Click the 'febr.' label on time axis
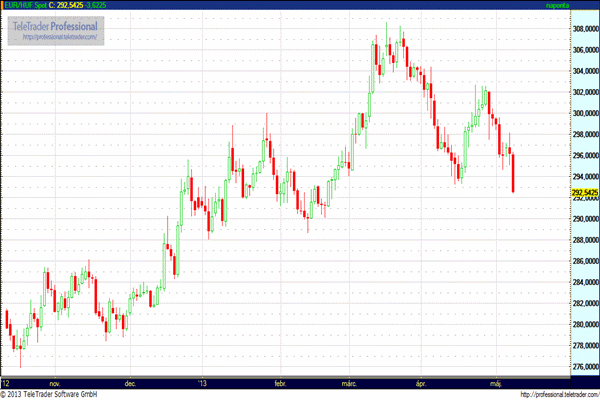 [x=280, y=382]
